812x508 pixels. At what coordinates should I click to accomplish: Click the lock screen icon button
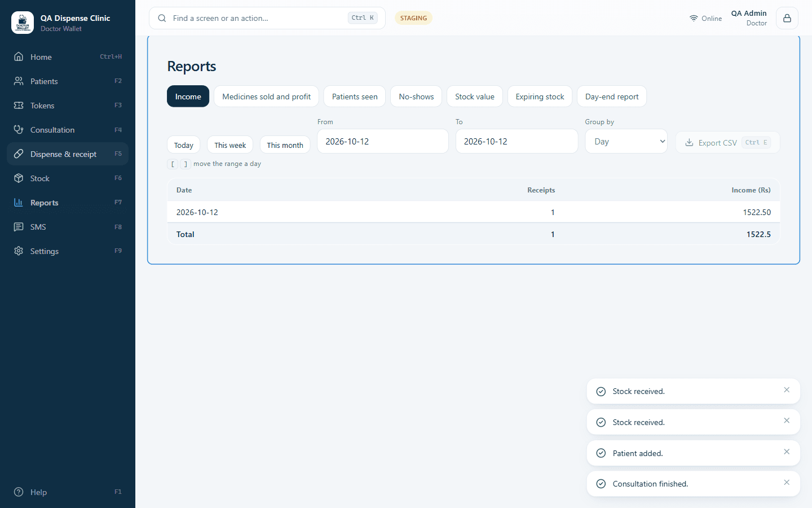[x=787, y=18]
